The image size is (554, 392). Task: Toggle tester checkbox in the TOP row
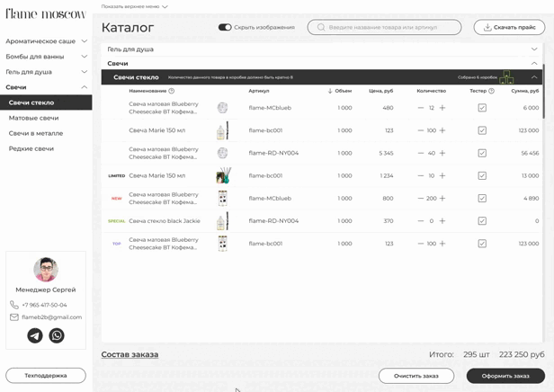[482, 244]
